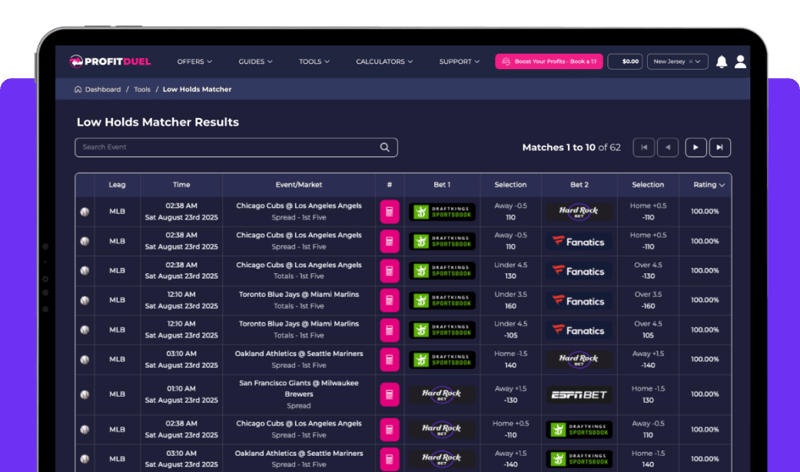
Task: Click the ProfitDuel logo
Action: tap(109, 62)
